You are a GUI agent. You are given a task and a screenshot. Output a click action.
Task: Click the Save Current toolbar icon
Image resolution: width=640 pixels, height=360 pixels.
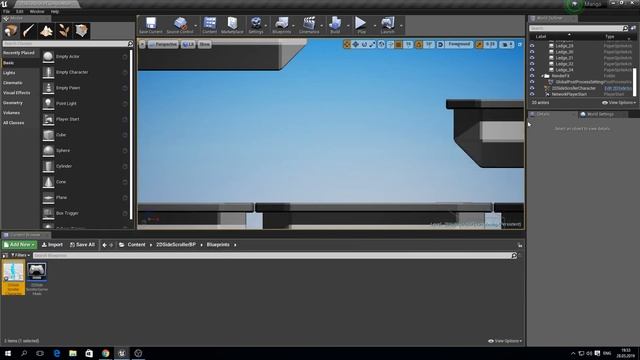151,25
